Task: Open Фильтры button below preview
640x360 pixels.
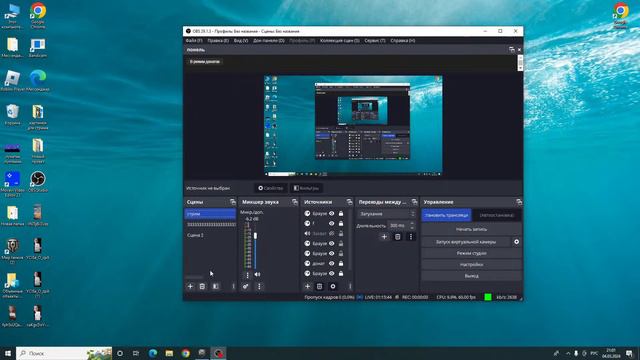Action: [x=306, y=188]
